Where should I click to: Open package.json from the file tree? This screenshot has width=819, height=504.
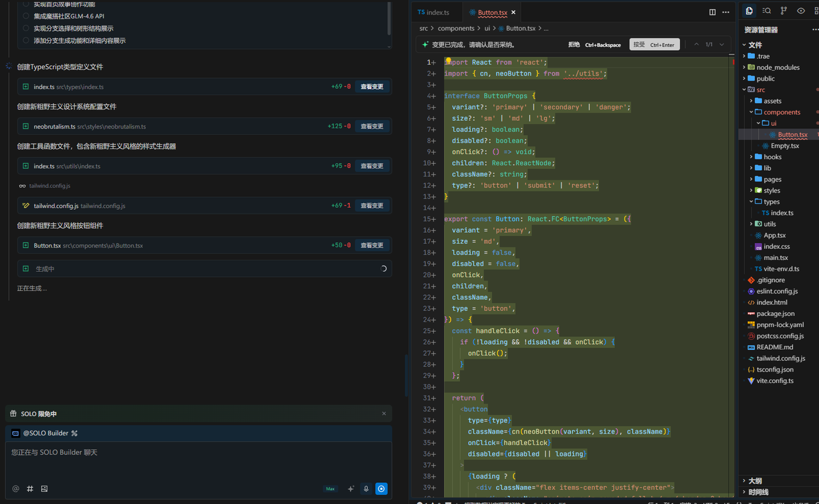pos(775,313)
